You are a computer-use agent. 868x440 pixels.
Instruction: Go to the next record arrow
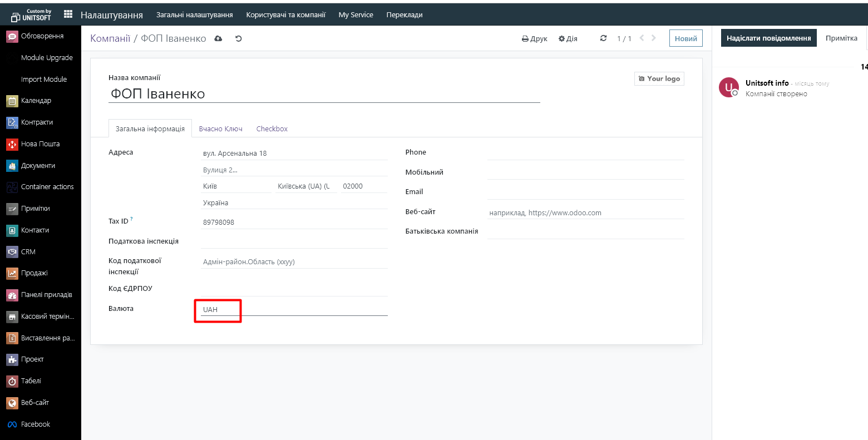pos(654,38)
